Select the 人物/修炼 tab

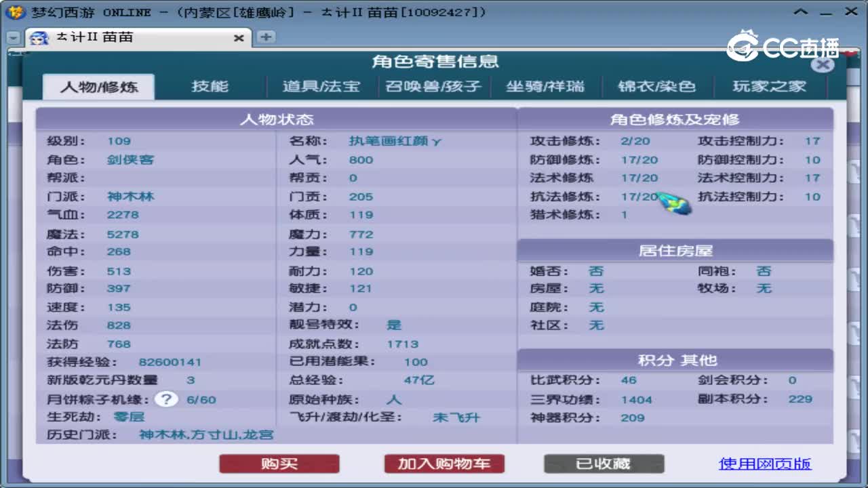[x=98, y=86]
